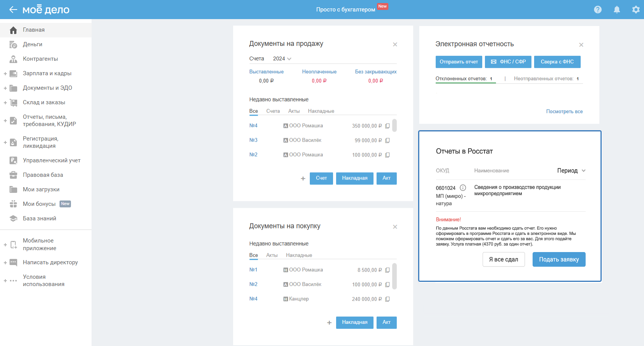644x346 pixels.
Task: Open notifications bell icon
Action: 617,10
